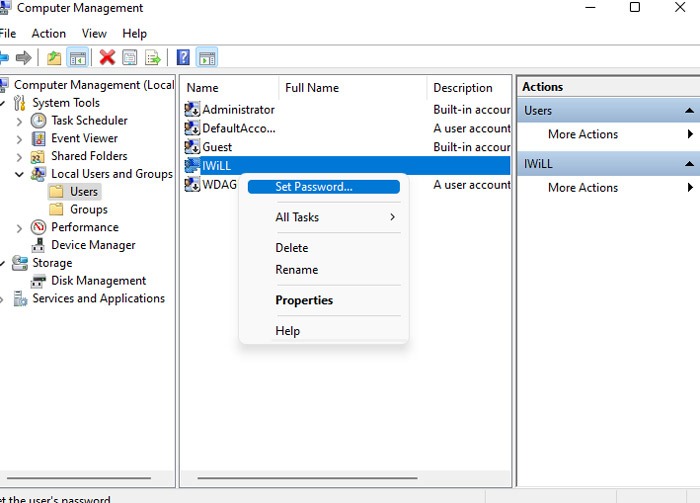Viewport: 700px width, 503px height.
Task: Click More Actions under IWiLL section
Action: [x=582, y=187]
